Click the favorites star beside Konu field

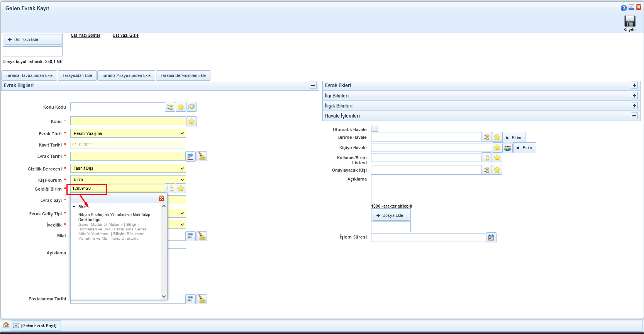click(192, 122)
